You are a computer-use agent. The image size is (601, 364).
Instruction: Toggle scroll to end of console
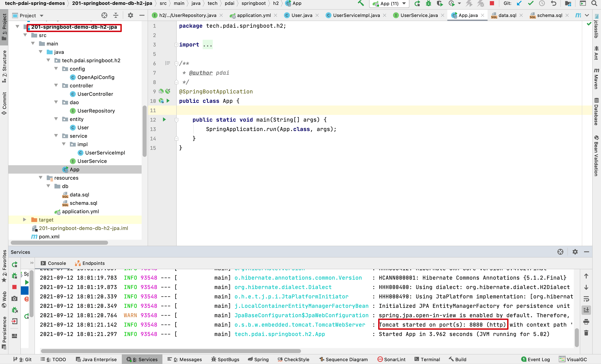pos(586,310)
